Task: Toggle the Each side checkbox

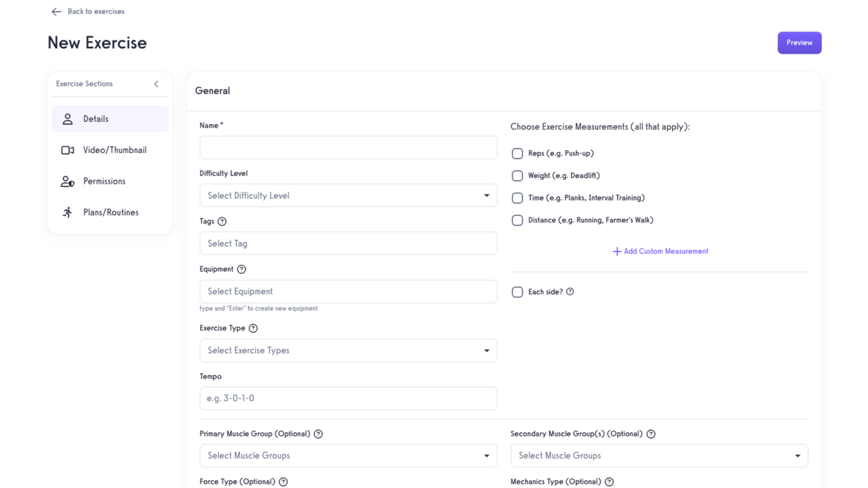Action: (517, 292)
